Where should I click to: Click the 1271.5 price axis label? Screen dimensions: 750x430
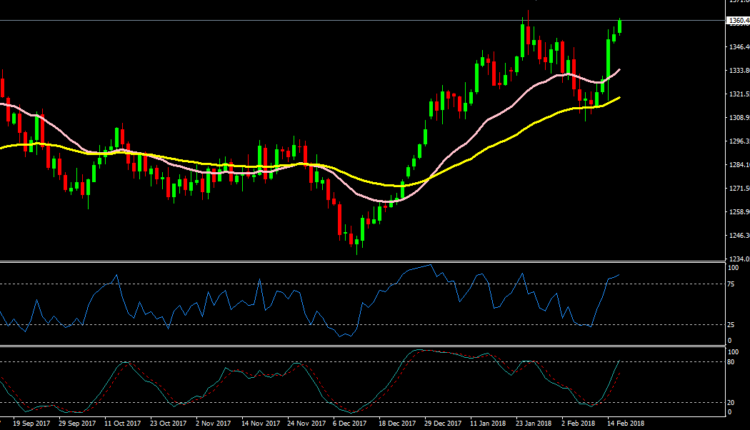tap(735, 188)
